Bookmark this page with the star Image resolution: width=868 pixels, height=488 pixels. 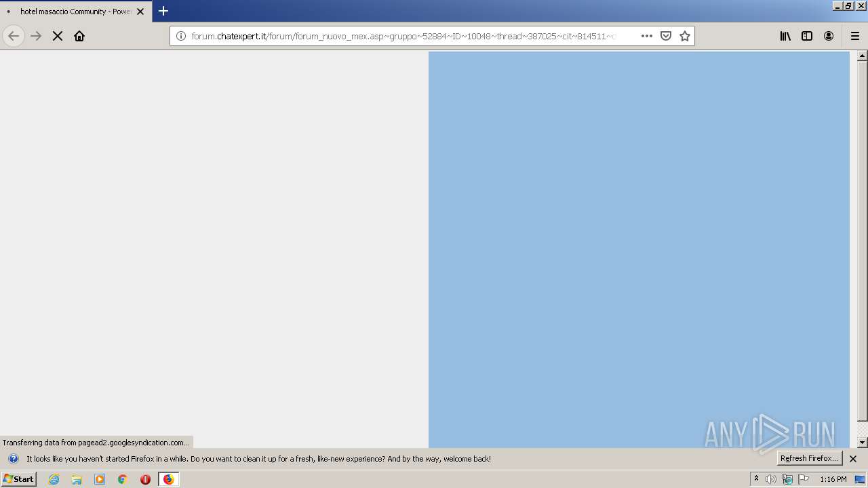coord(685,36)
